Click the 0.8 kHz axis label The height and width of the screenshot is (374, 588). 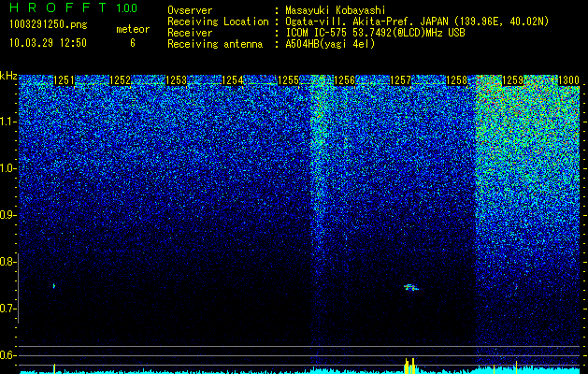[x=7, y=262]
